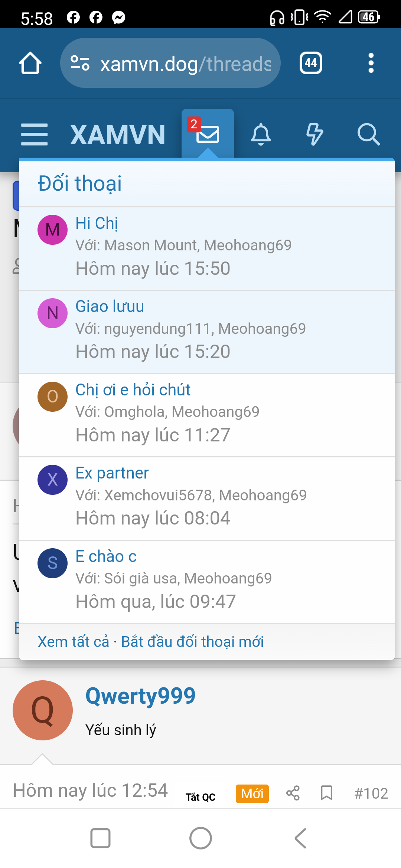Open the conversation titled Ex partner
The height and width of the screenshot is (868, 401).
(x=111, y=473)
